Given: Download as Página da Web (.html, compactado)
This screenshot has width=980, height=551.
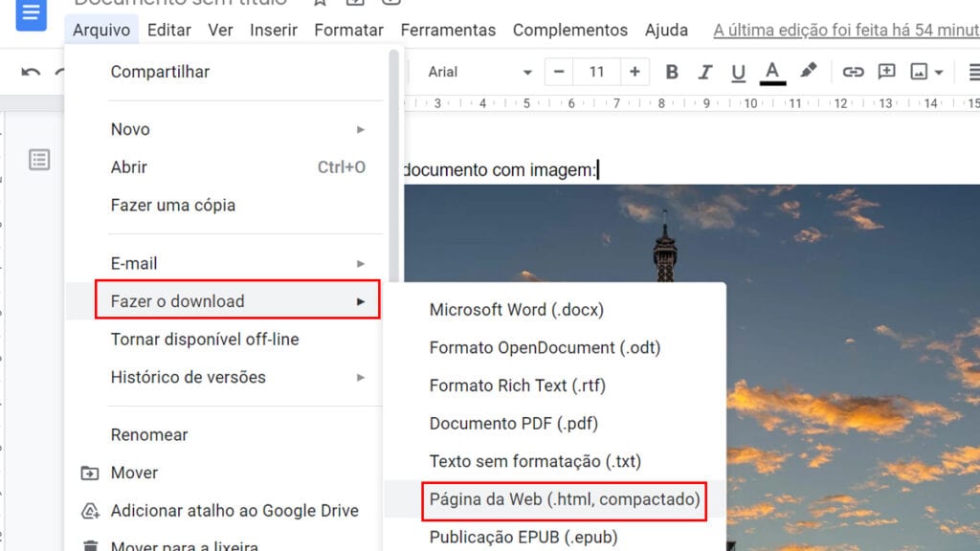Looking at the screenshot, I should click(x=555, y=499).
